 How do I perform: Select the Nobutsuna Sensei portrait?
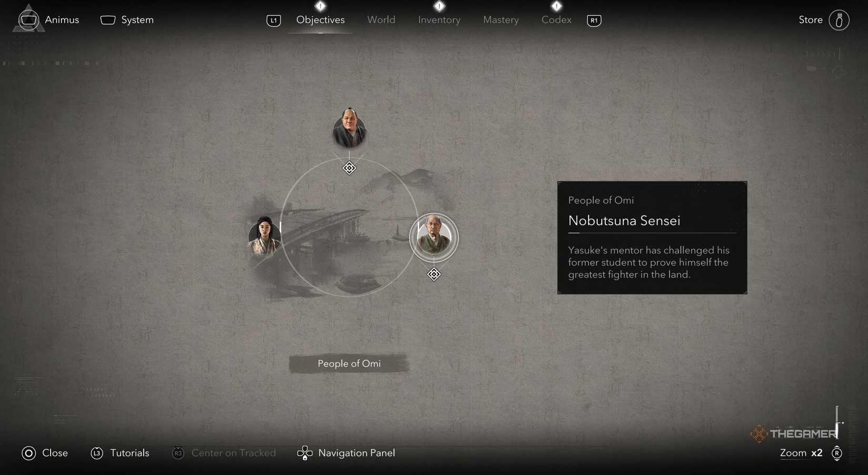433,237
